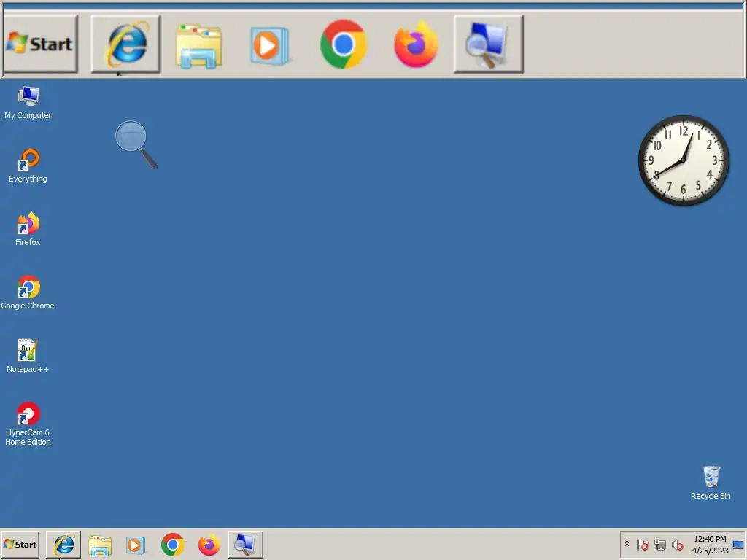
Task: Open Windows Media Player from the bottom taskbar
Action: (x=135, y=545)
